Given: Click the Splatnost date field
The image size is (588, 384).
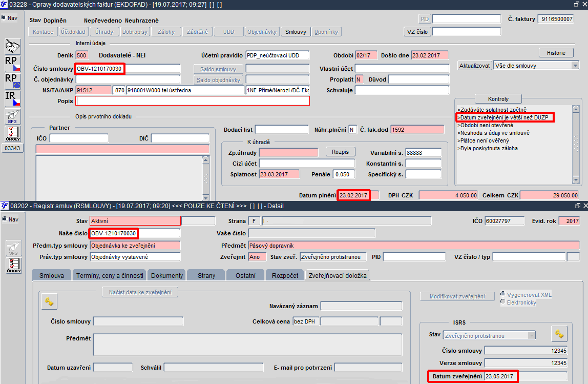Looking at the screenshot, I should point(279,174).
